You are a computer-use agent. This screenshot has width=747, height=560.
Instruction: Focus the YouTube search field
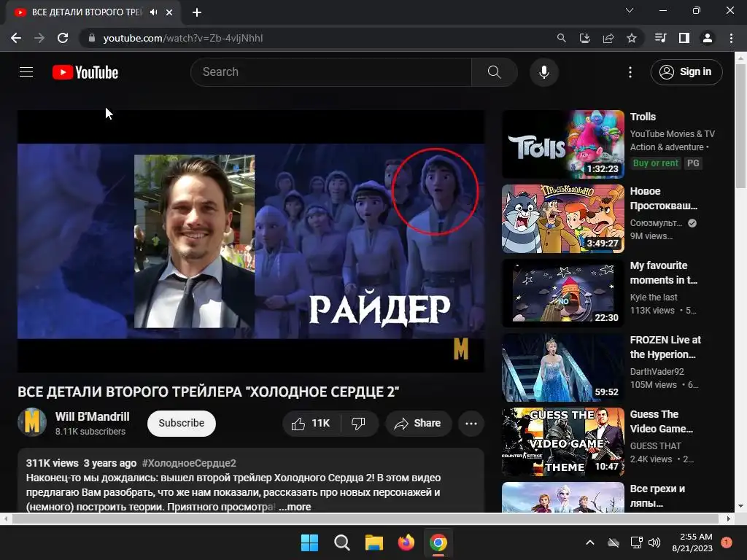click(x=331, y=72)
